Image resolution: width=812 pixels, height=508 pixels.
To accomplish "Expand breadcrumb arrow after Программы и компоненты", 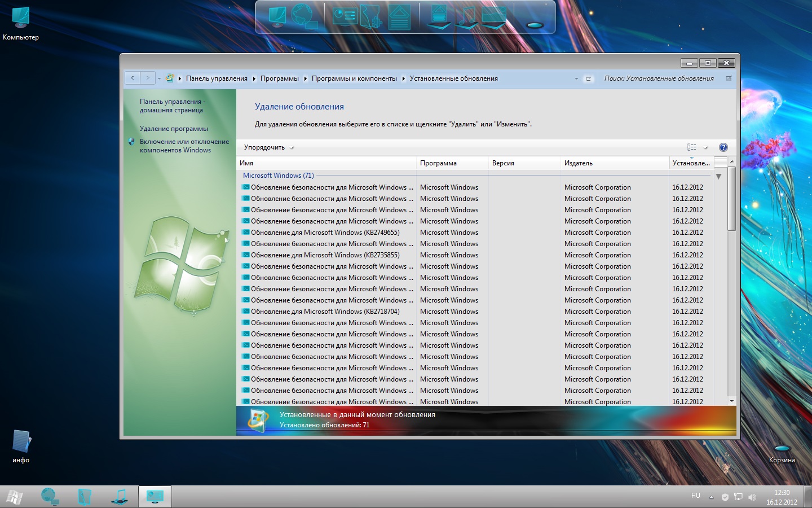I will click(404, 78).
